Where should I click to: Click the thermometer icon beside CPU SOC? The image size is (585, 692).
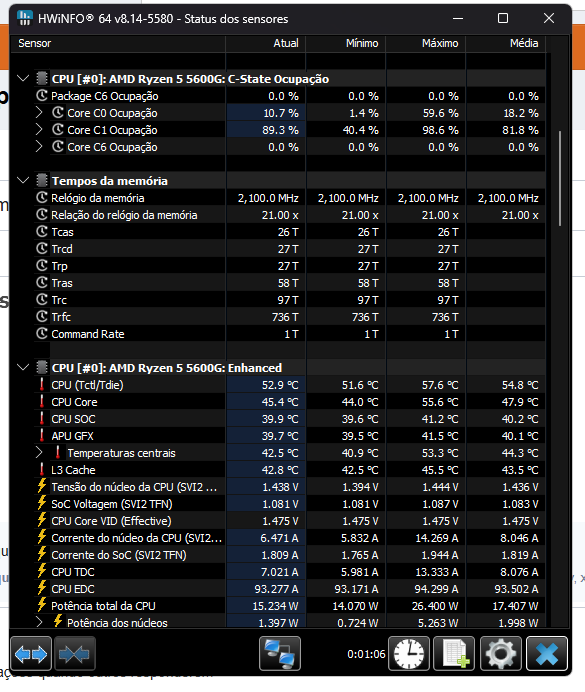coord(42,418)
